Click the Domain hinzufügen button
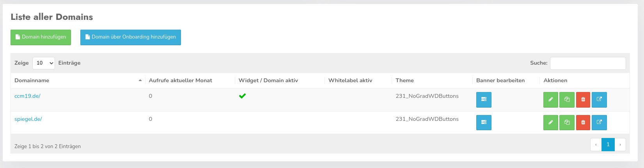 click(41, 37)
